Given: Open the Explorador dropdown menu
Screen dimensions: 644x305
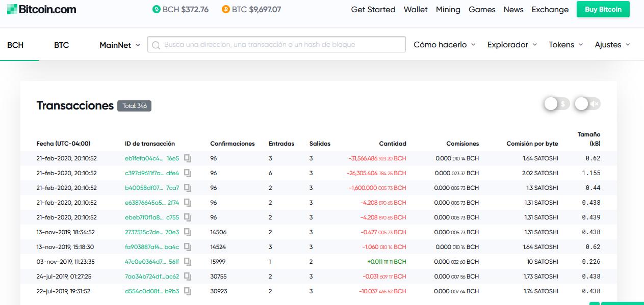Looking at the screenshot, I should pyautogui.click(x=512, y=45).
